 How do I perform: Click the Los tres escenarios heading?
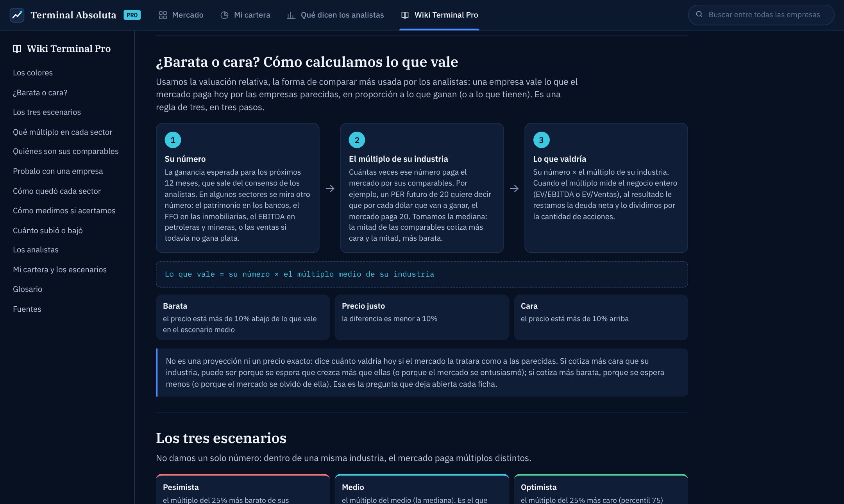point(221,438)
